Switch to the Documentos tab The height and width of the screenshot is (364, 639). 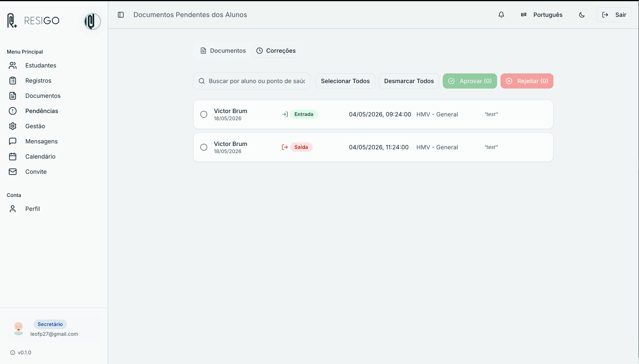[x=223, y=51]
